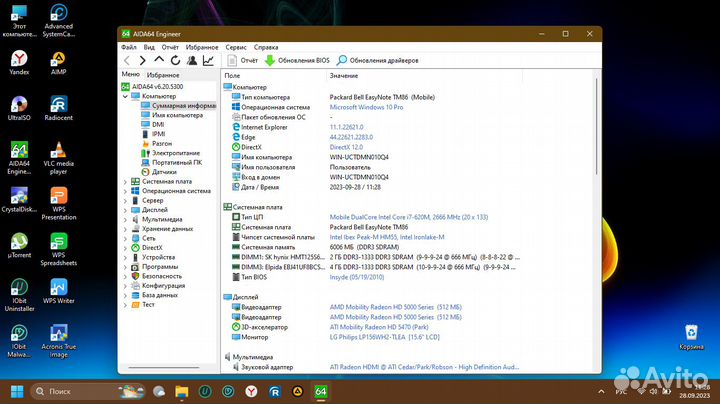Screen dimensions: 720x404
Task: Open the Microsoft Windows 10 Pro link
Action: coord(366,107)
